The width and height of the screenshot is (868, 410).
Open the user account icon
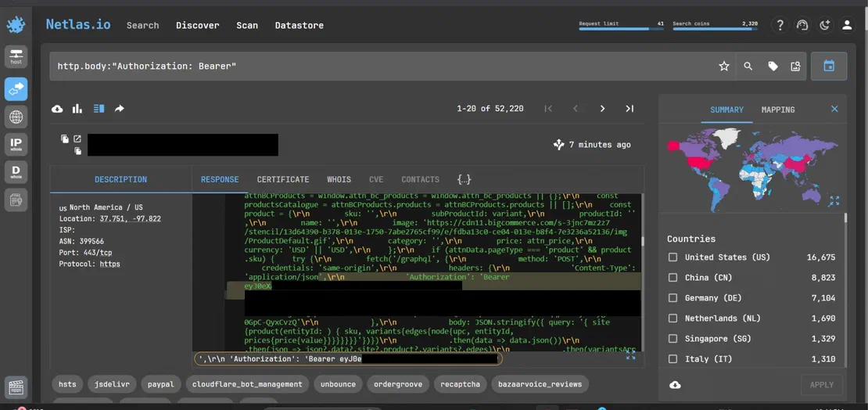click(847, 25)
